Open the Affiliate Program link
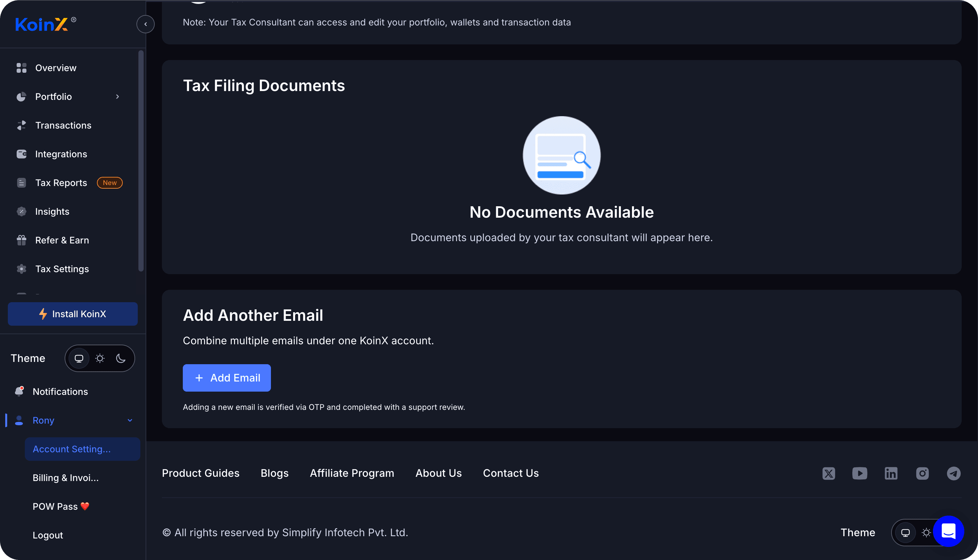The height and width of the screenshot is (560, 978). point(352,473)
